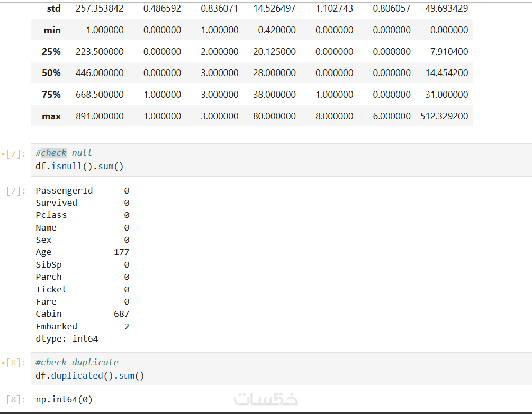
Task: Click the value 446.000000 in 50% row
Action: (100, 73)
